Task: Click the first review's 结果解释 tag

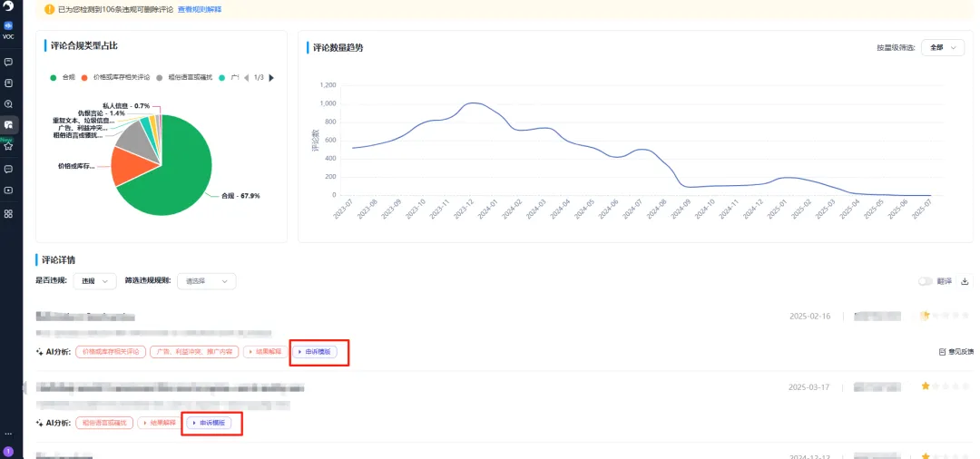Action: point(263,351)
